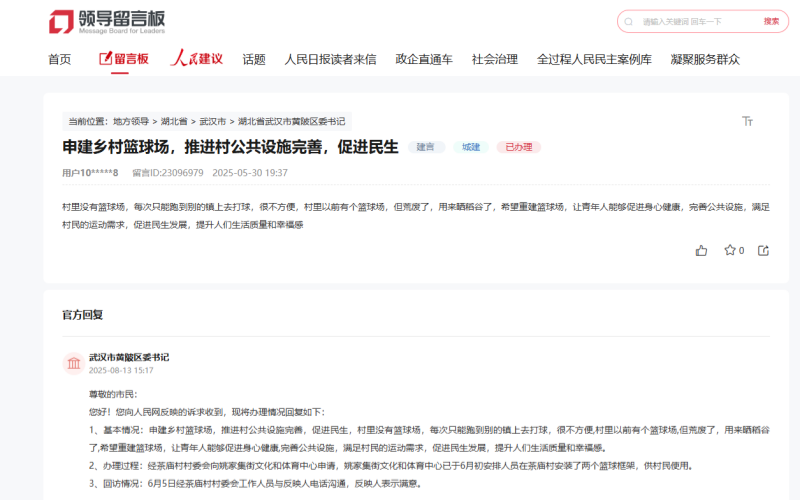Click the 武汉市 breadcrumb link
This screenshot has width=800, height=500.
(213, 121)
